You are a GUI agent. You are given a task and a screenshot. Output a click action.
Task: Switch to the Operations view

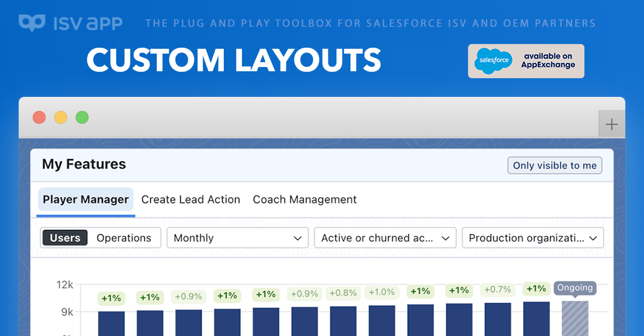(124, 238)
